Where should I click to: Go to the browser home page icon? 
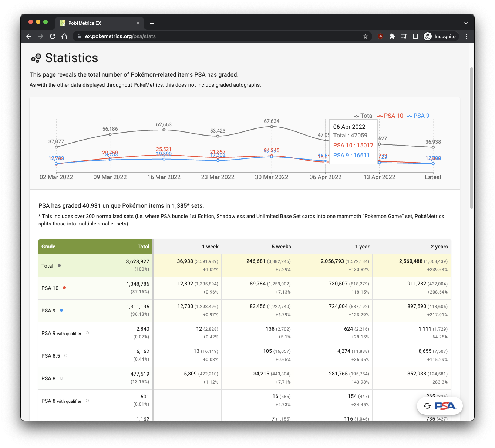tap(64, 36)
